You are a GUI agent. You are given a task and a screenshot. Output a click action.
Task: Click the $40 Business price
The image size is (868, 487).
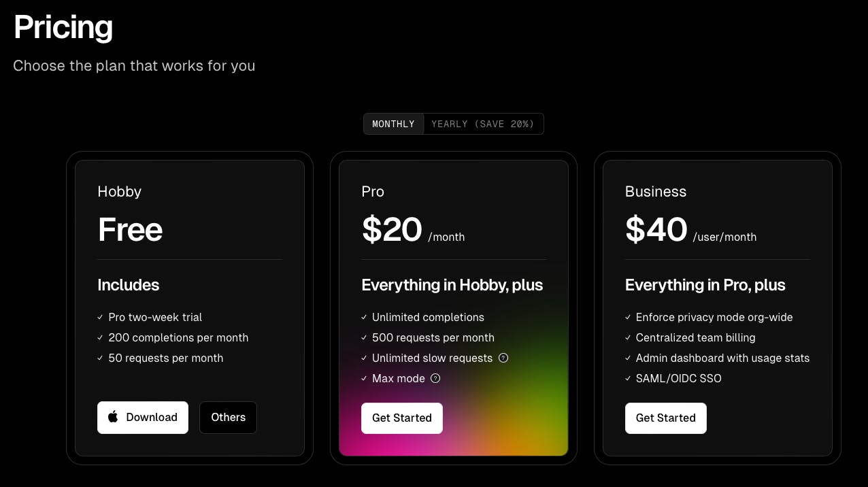(x=656, y=230)
